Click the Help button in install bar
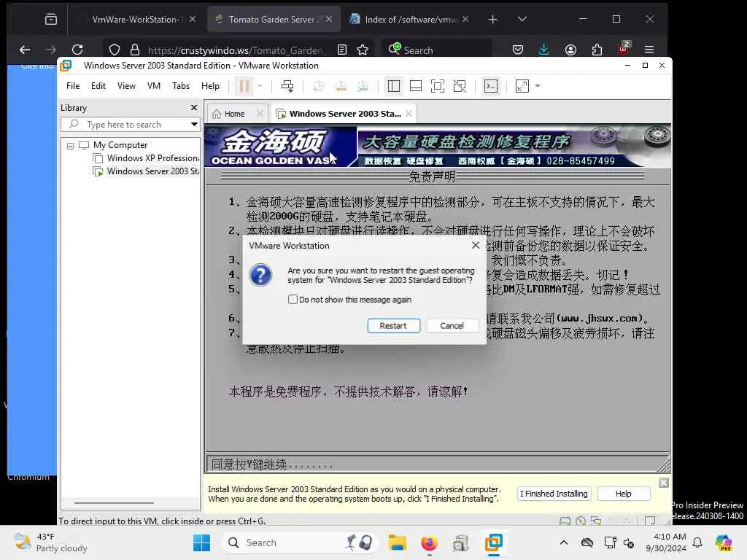747x560 pixels. tap(623, 494)
